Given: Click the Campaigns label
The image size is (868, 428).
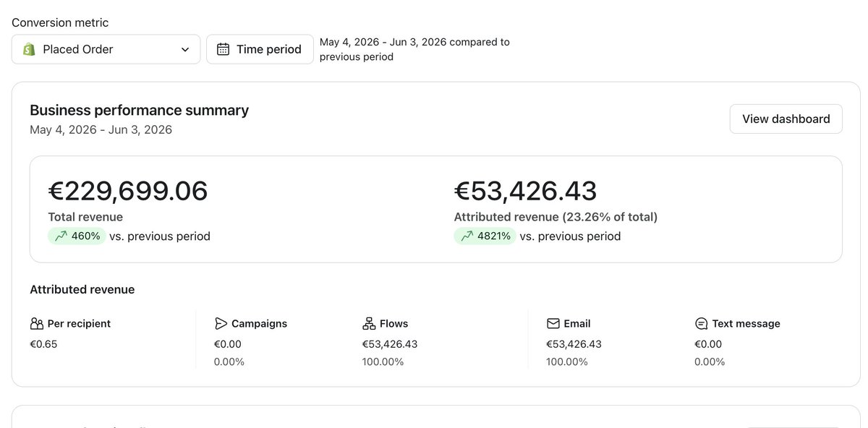Looking at the screenshot, I should (x=259, y=323).
